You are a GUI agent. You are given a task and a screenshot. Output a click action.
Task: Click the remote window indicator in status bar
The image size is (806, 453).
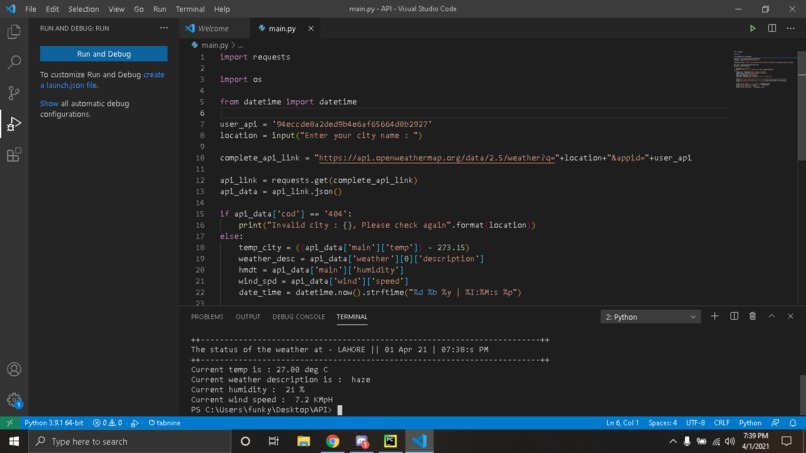coord(10,423)
